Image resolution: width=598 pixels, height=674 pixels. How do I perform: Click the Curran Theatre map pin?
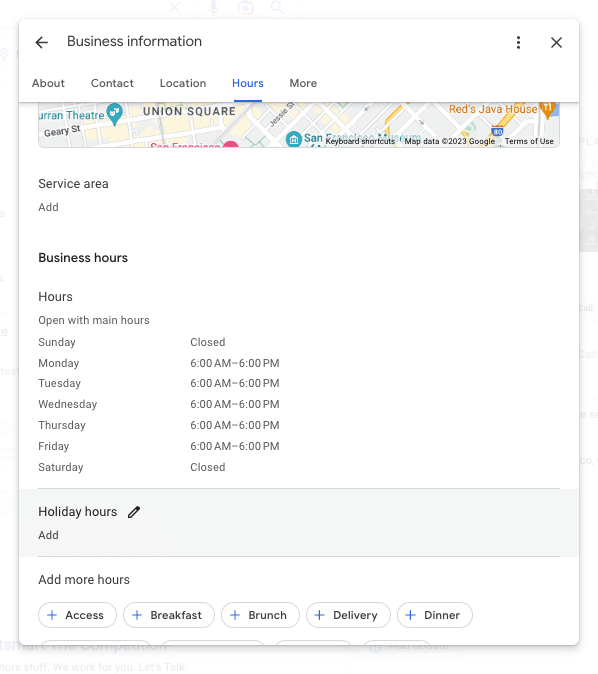(x=114, y=113)
